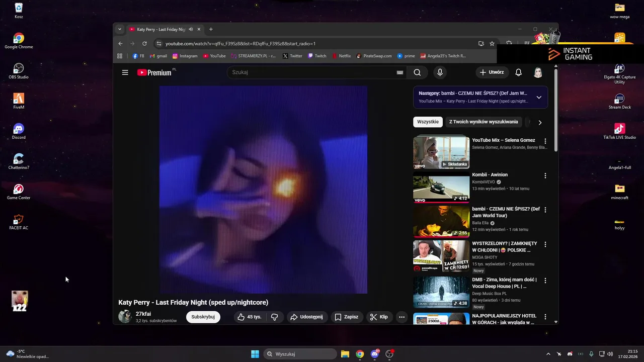This screenshot has height=362, width=644.
Task: Create a clip with Klip button
Action: tap(379, 317)
